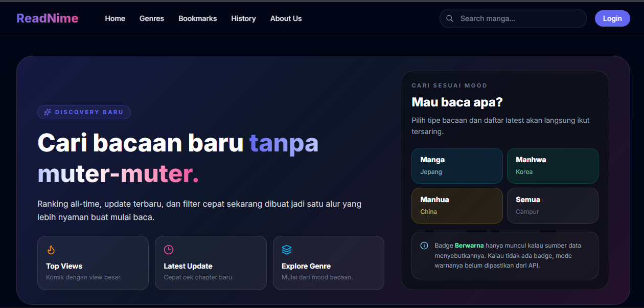Click the layers icon on Explore Genre
This screenshot has height=308, width=644.
coord(287,250)
